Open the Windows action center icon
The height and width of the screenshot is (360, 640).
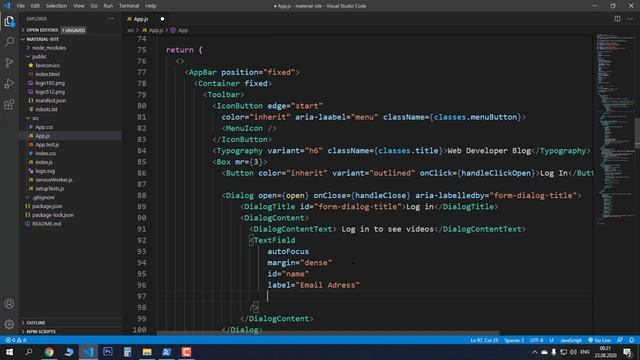tap(627, 352)
